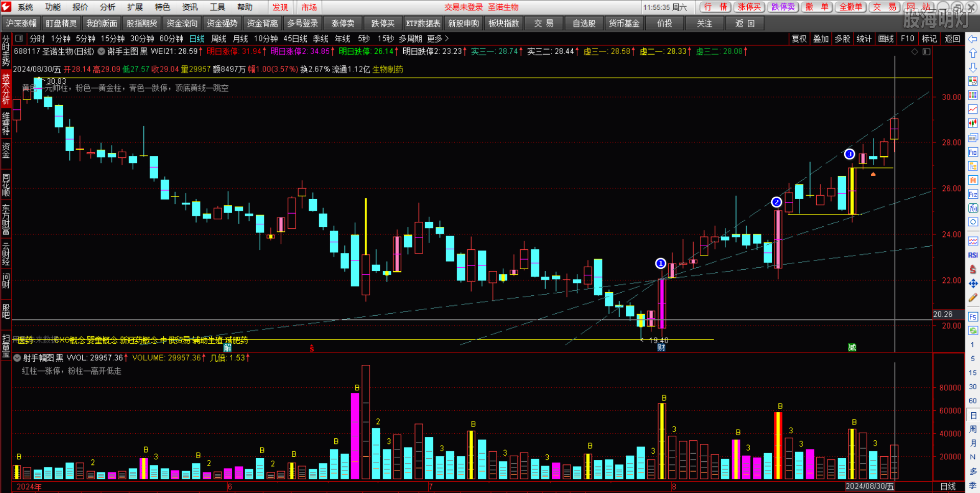980x493 pixels.
Task: Open the 报价 menu
Action: coord(80,7)
